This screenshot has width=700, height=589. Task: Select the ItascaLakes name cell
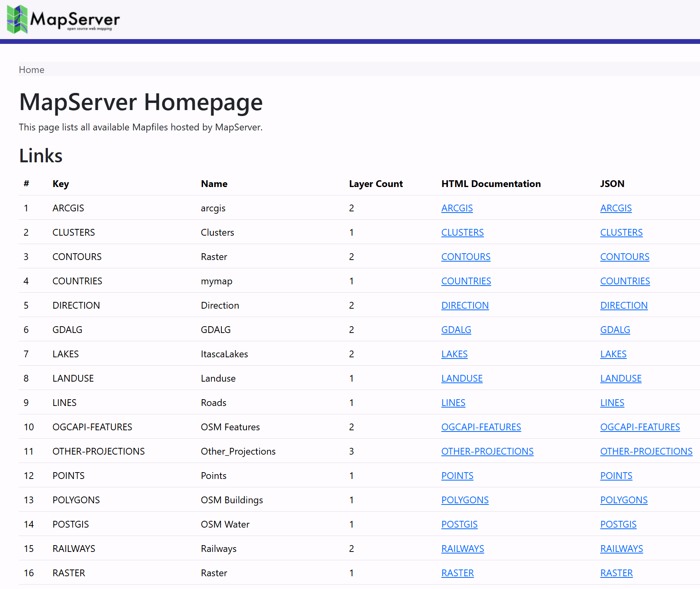pyautogui.click(x=224, y=354)
